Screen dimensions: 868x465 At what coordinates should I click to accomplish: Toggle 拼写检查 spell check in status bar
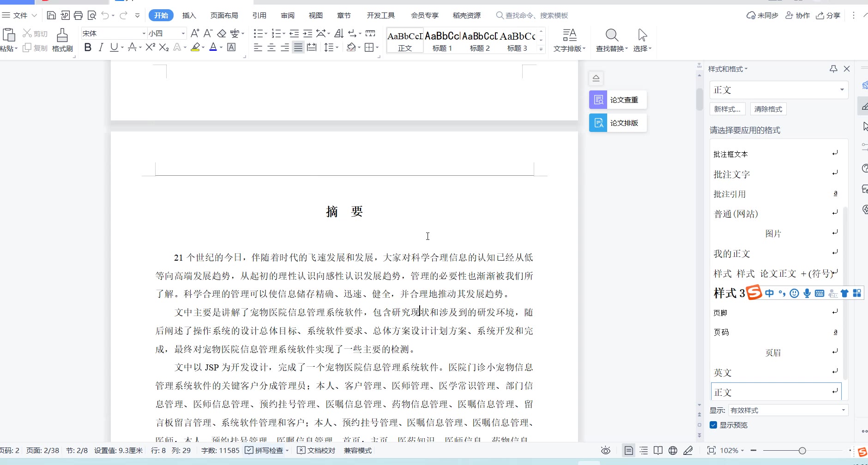(x=266, y=451)
